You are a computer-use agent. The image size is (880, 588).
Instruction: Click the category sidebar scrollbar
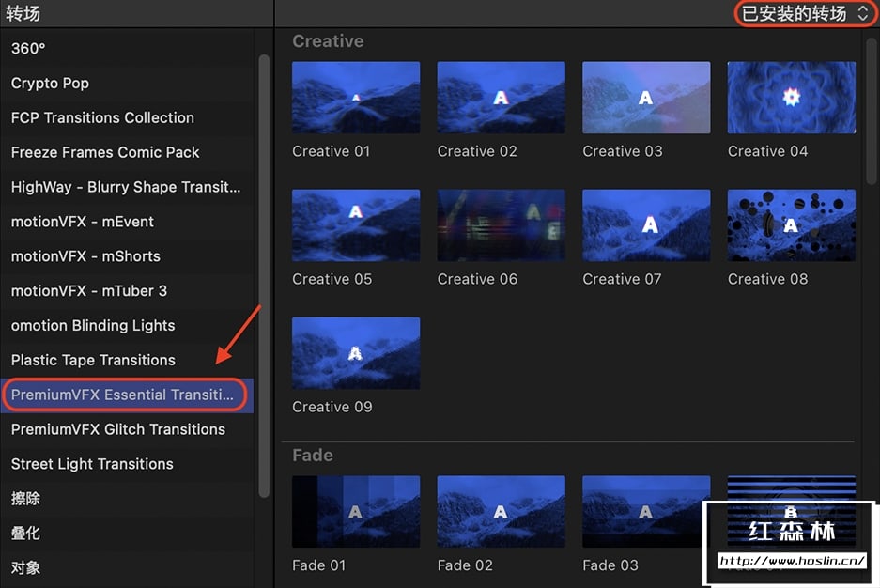tap(264, 276)
